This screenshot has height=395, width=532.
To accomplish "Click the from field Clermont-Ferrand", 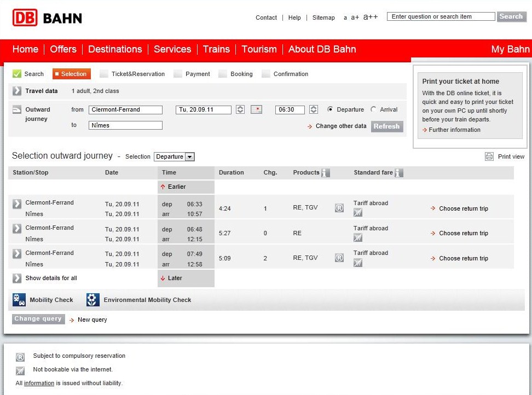I will click(x=125, y=109).
